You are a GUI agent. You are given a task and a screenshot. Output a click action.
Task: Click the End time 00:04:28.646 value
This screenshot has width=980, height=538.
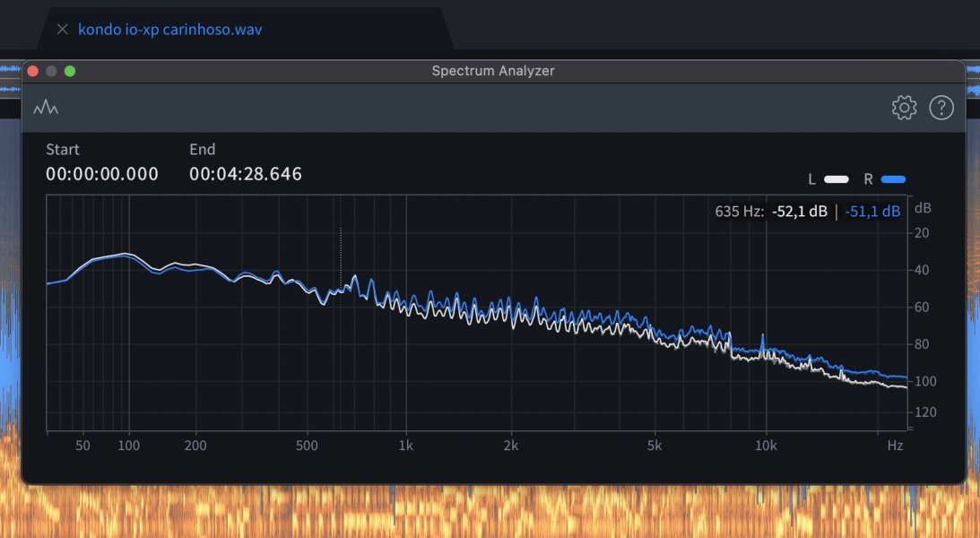pyautogui.click(x=246, y=174)
